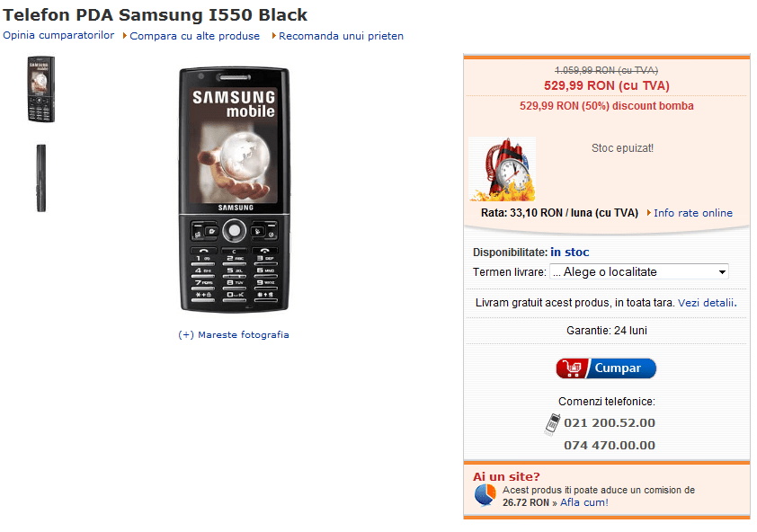Click the large Samsung I550 product image
The image size is (757, 532).
pyautogui.click(x=235, y=190)
